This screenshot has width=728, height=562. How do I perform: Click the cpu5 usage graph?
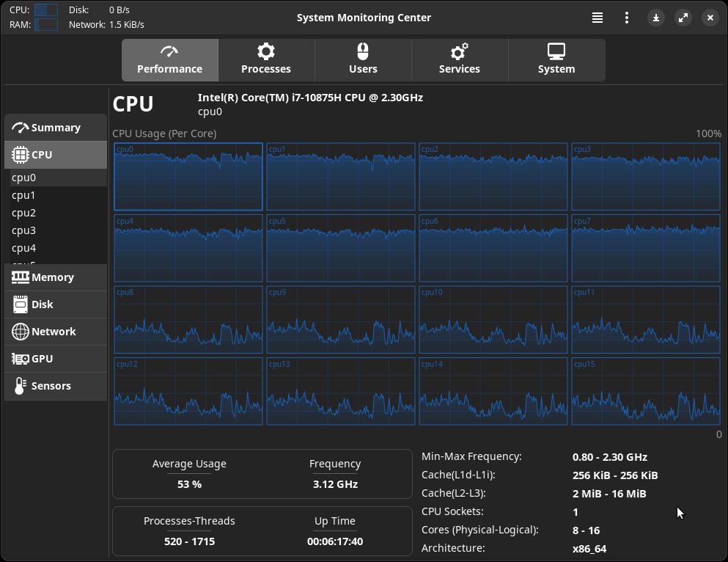(x=341, y=248)
